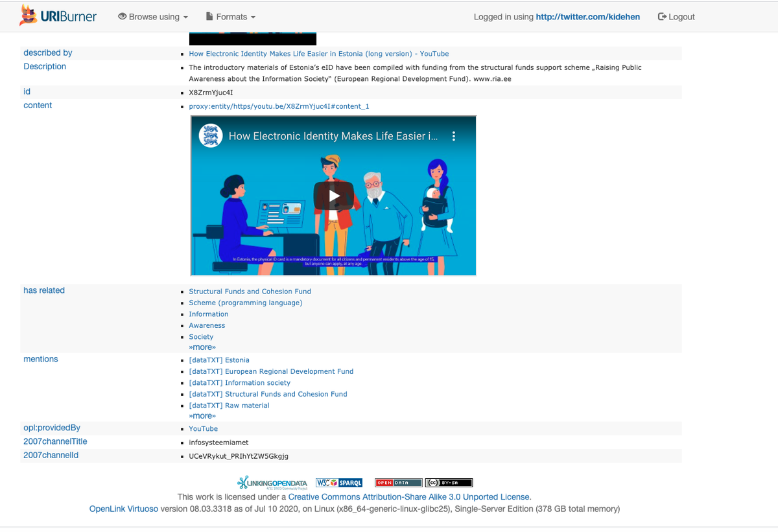Viewport: 778px width, 532px height.
Task: Open the OpenLink Virtuoso link
Action: pos(123,509)
